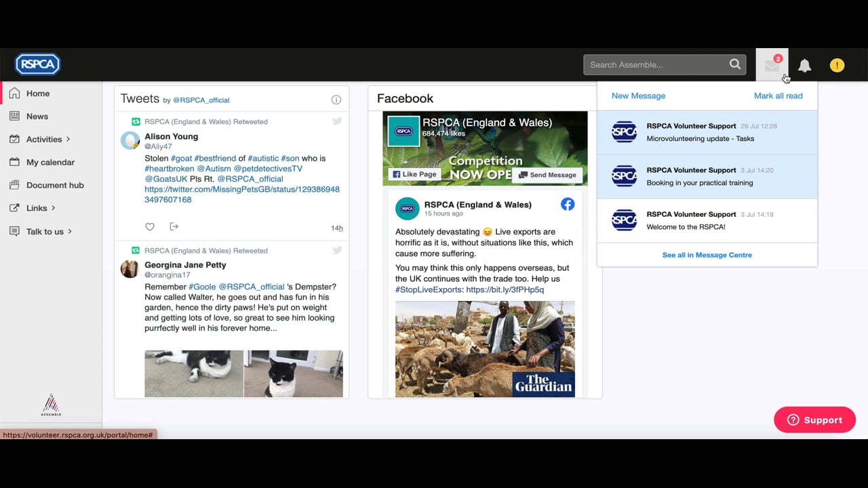Expand the Talk to us chevron
The height and width of the screenshot is (488, 868).
click(x=70, y=231)
